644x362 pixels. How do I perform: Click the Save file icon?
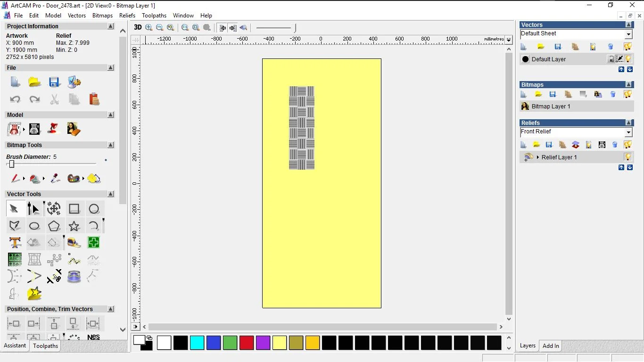tap(54, 82)
